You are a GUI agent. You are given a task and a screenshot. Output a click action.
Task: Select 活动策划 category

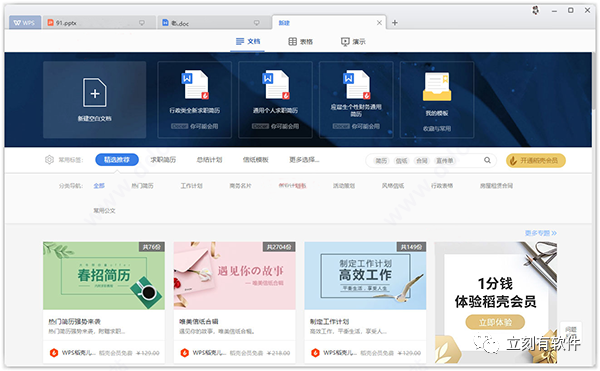(x=344, y=186)
